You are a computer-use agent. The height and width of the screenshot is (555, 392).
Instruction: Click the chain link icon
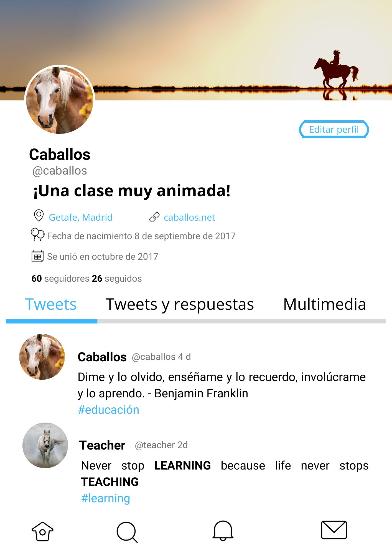[x=154, y=217]
